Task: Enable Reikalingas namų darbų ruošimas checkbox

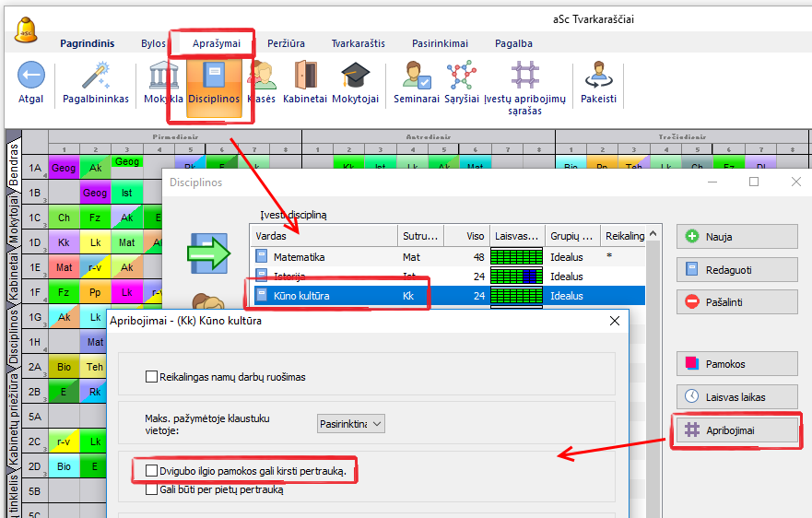Action: click(x=153, y=376)
